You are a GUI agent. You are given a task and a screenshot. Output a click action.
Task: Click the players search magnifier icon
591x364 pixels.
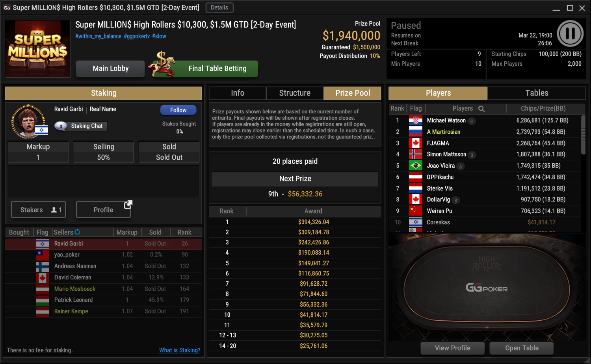pyautogui.click(x=481, y=109)
